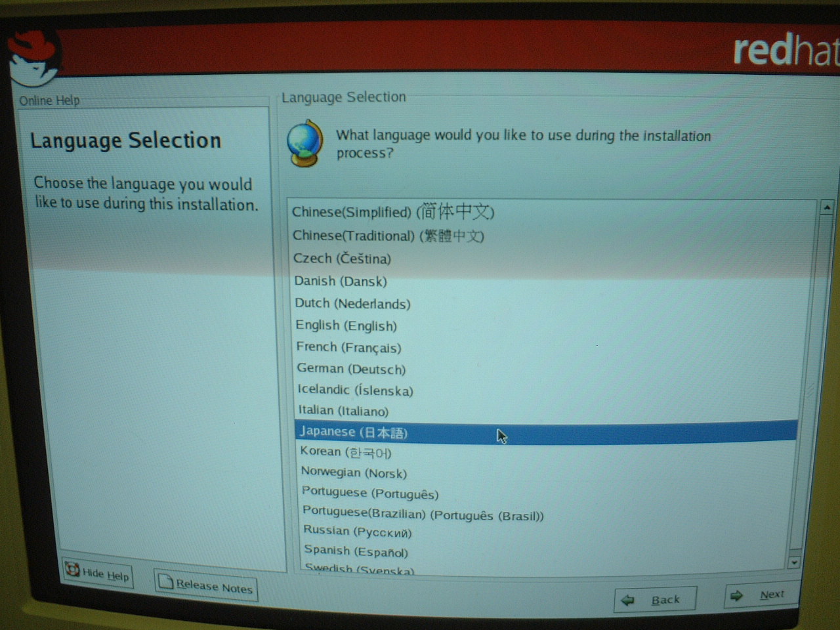Click the Online Help panel label
Screen dimensions: 840x630
(x=49, y=100)
